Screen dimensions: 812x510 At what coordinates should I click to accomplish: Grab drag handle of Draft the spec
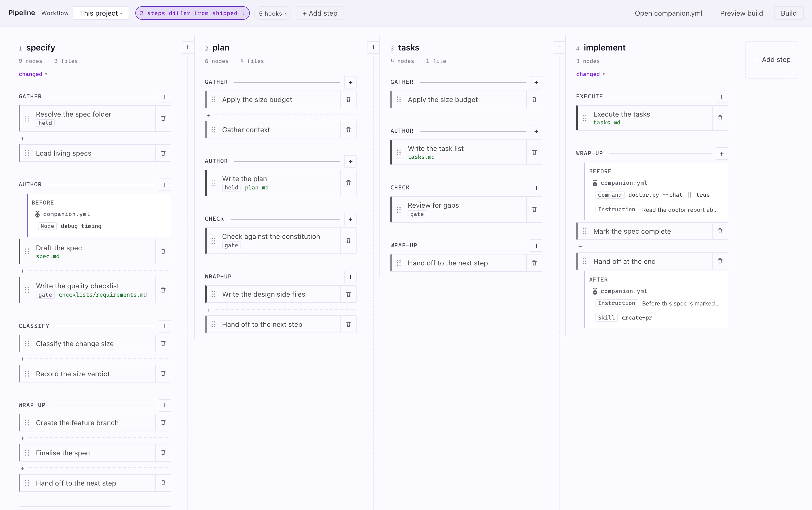27,252
